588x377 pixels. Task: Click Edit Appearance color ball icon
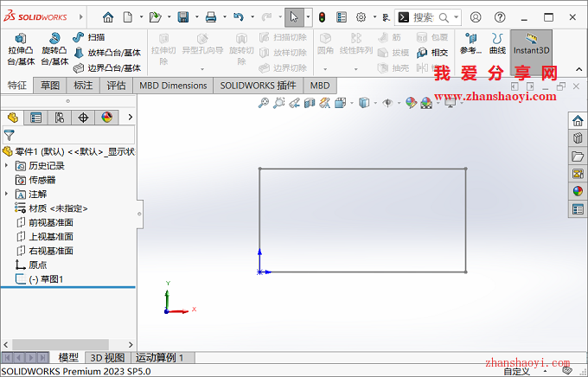point(411,102)
